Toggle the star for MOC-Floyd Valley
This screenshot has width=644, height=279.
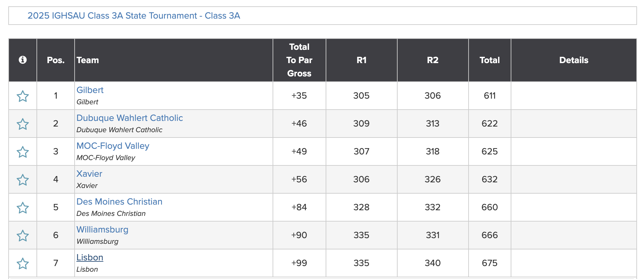(23, 152)
